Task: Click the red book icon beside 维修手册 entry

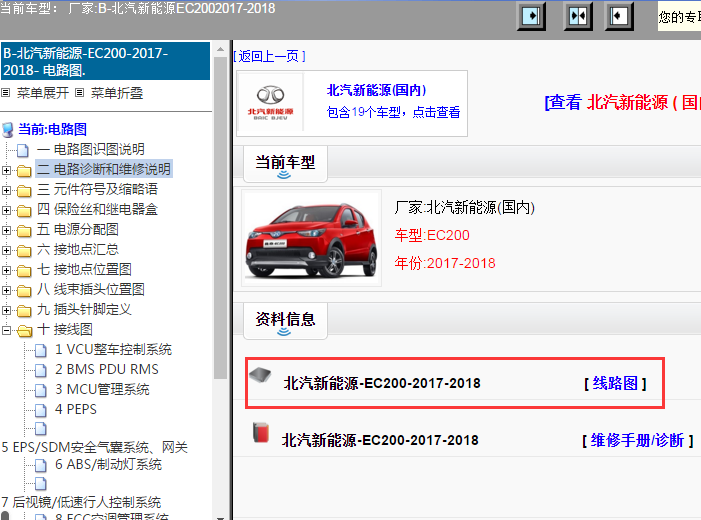Action: tap(261, 432)
